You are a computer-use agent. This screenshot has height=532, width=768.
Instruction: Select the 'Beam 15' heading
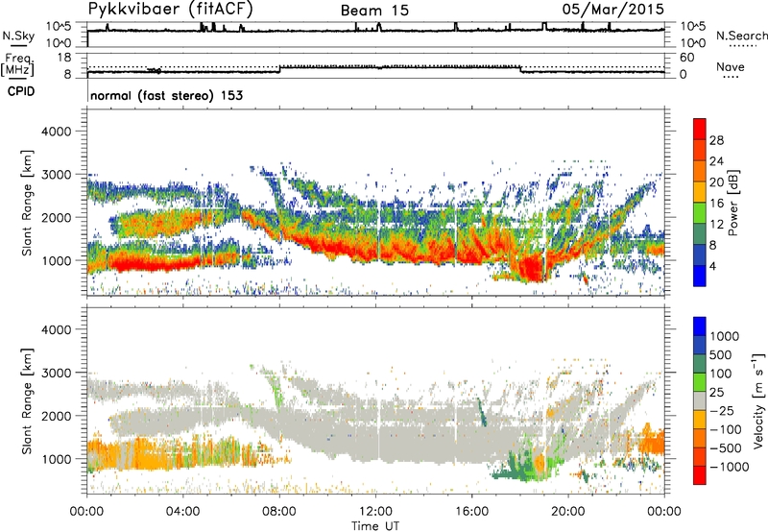374,11
